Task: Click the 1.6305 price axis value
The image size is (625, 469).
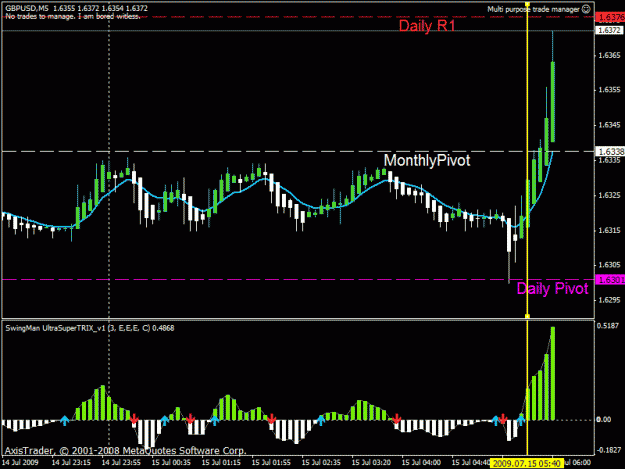Action: point(609,265)
